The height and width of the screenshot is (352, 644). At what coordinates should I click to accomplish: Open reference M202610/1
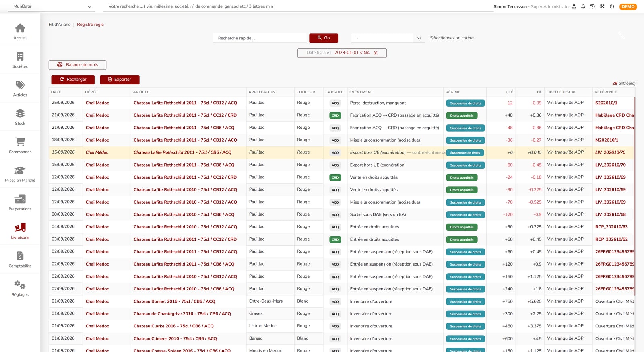coord(607,140)
